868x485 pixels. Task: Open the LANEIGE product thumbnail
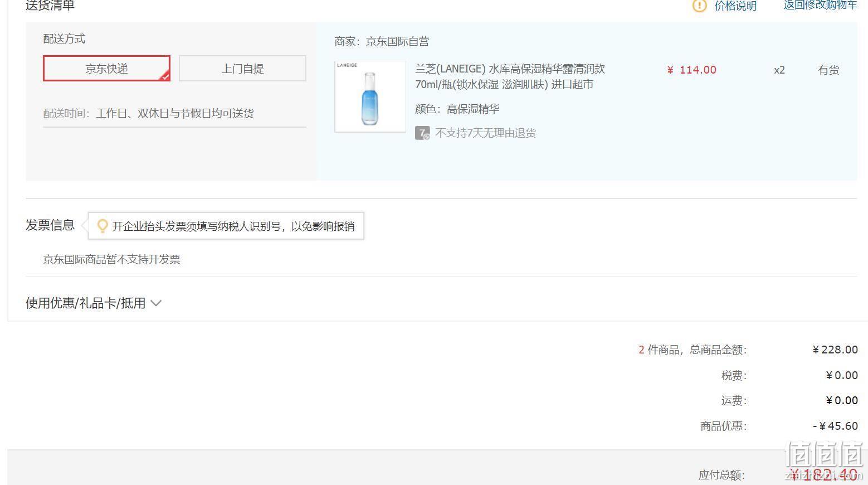370,96
